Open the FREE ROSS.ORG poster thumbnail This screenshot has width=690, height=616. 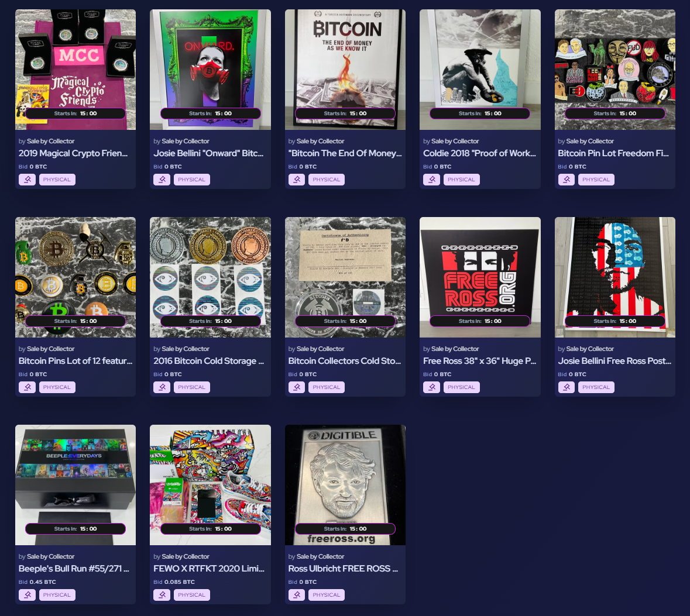(x=480, y=277)
